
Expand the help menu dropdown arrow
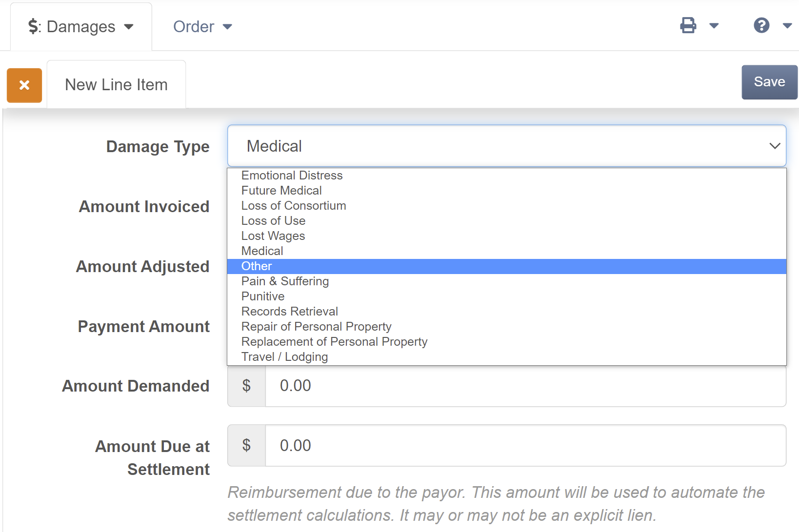click(x=787, y=26)
